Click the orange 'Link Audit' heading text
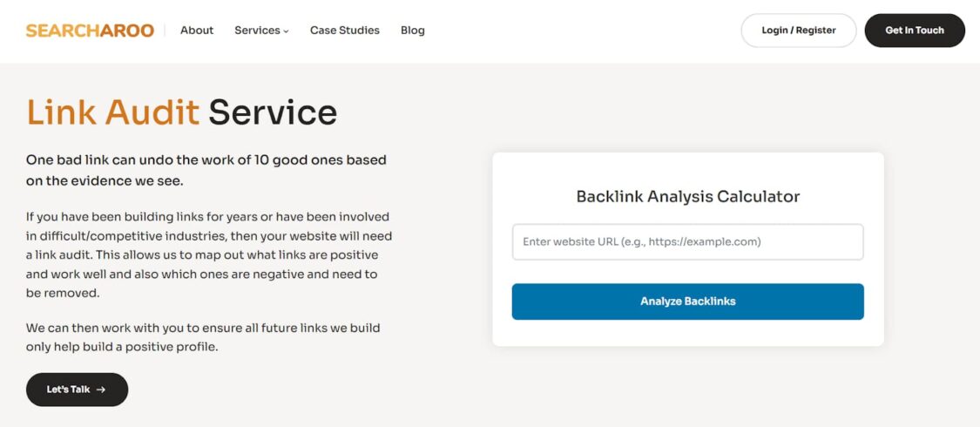Screen dimensions: 980x427 (113, 112)
